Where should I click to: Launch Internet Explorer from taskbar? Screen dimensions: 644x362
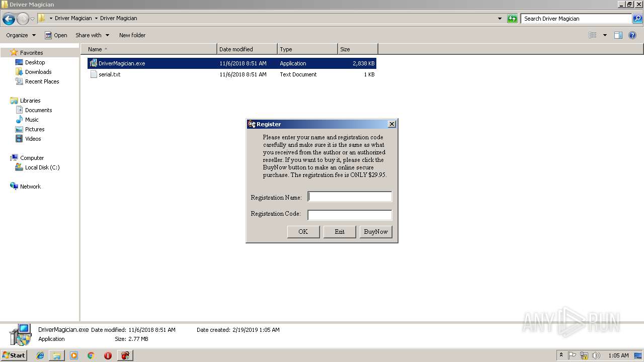(x=40, y=355)
